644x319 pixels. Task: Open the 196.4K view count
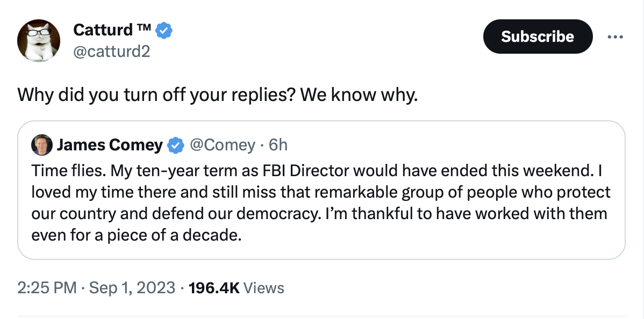pyautogui.click(x=214, y=288)
